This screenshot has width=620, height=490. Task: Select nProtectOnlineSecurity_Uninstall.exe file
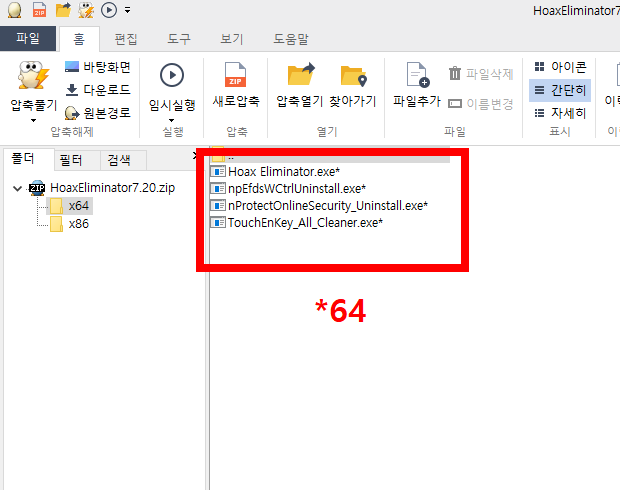328,206
